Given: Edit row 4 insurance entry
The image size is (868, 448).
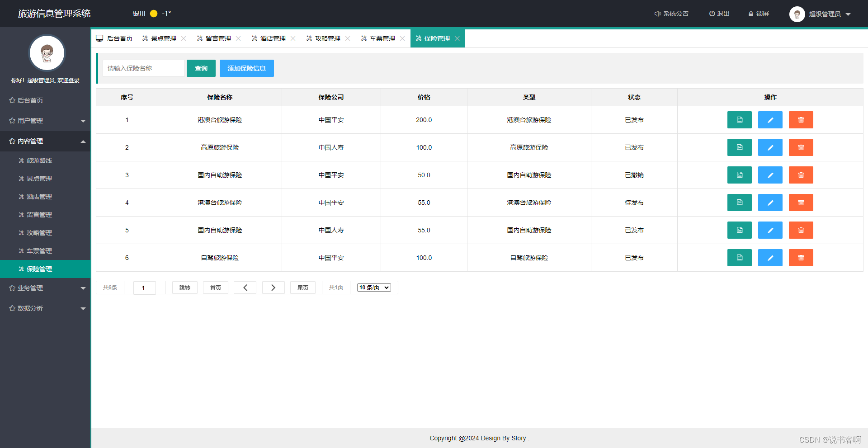Looking at the screenshot, I should coord(770,203).
